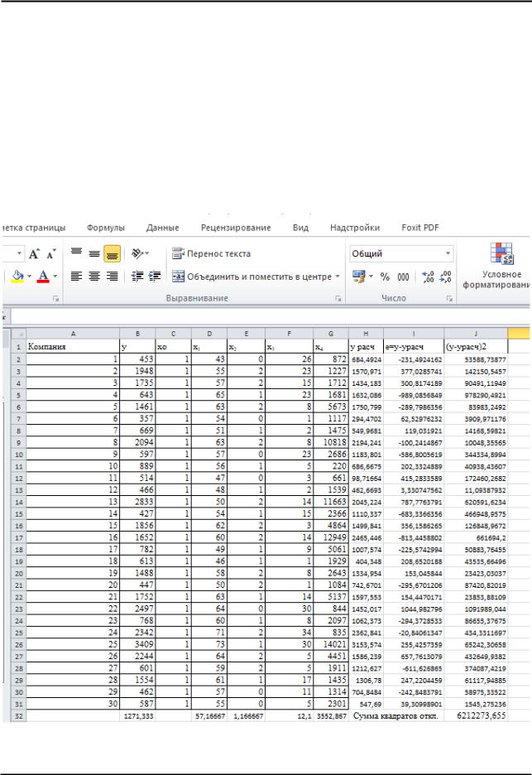Open the Число dialog launcher
The height and width of the screenshot is (775, 532).
coord(449,299)
